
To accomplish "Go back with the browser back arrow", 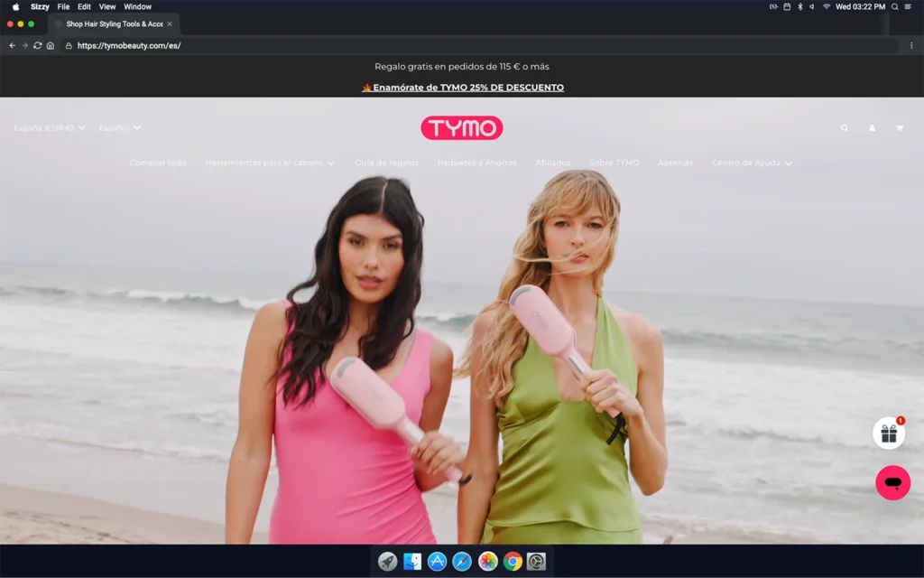I will 12,45.
